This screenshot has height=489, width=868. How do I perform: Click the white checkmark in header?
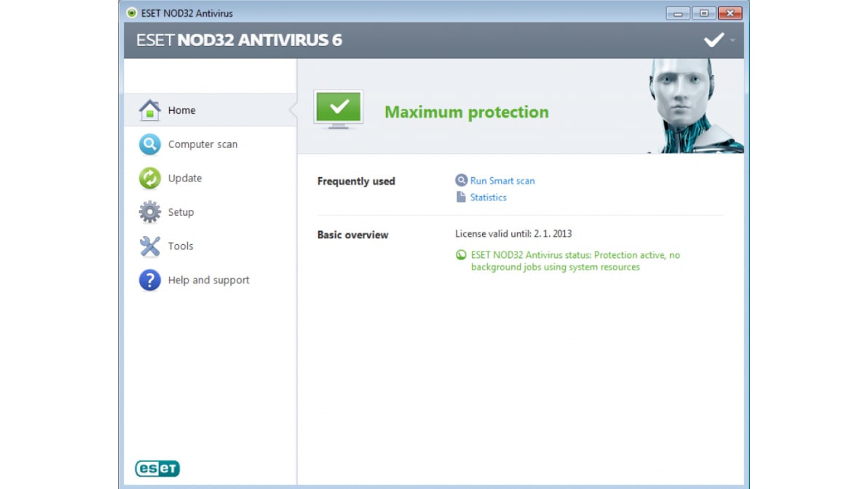click(x=714, y=40)
